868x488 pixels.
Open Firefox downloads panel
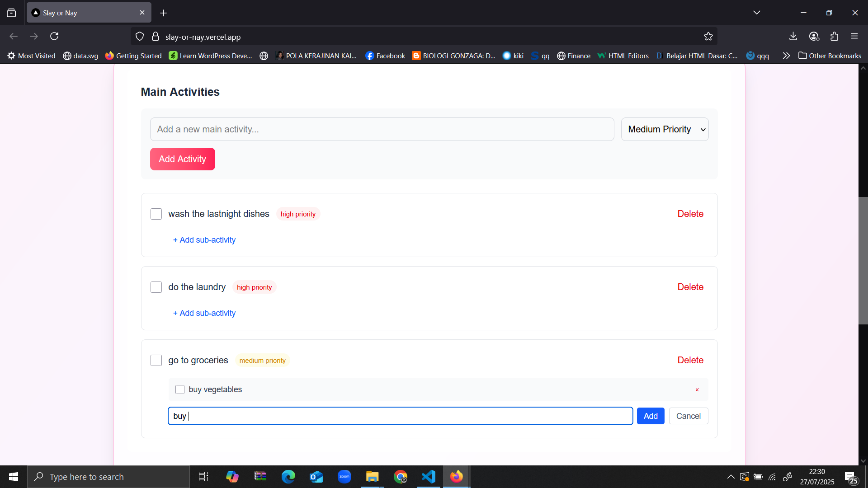click(793, 36)
